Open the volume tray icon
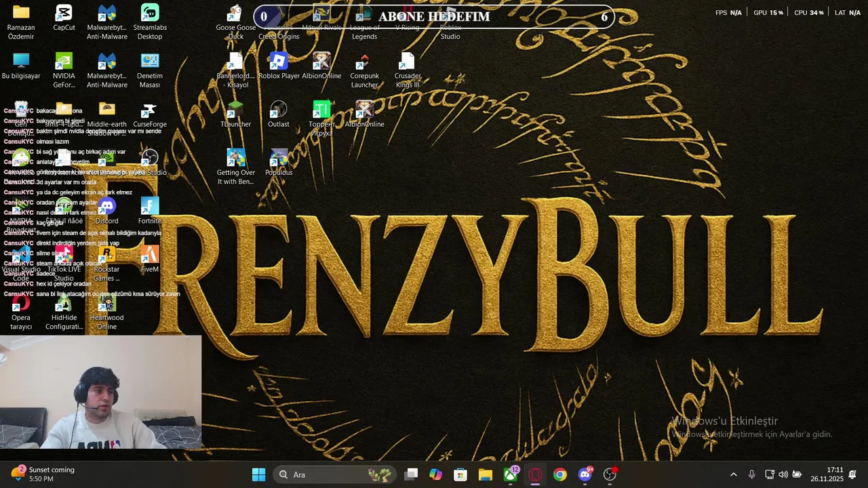The width and height of the screenshot is (868, 488). (x=783, y=474)
